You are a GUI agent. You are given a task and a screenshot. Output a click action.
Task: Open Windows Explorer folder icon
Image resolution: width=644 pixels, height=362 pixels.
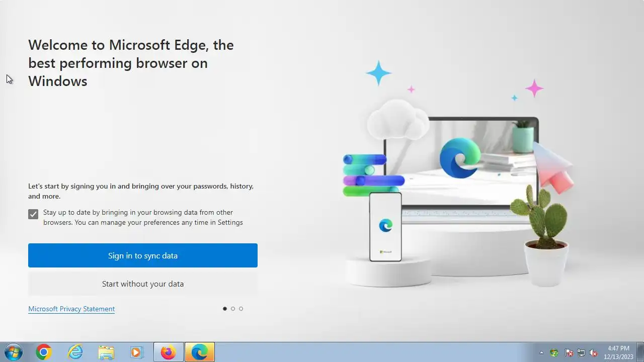click(106, 352)
